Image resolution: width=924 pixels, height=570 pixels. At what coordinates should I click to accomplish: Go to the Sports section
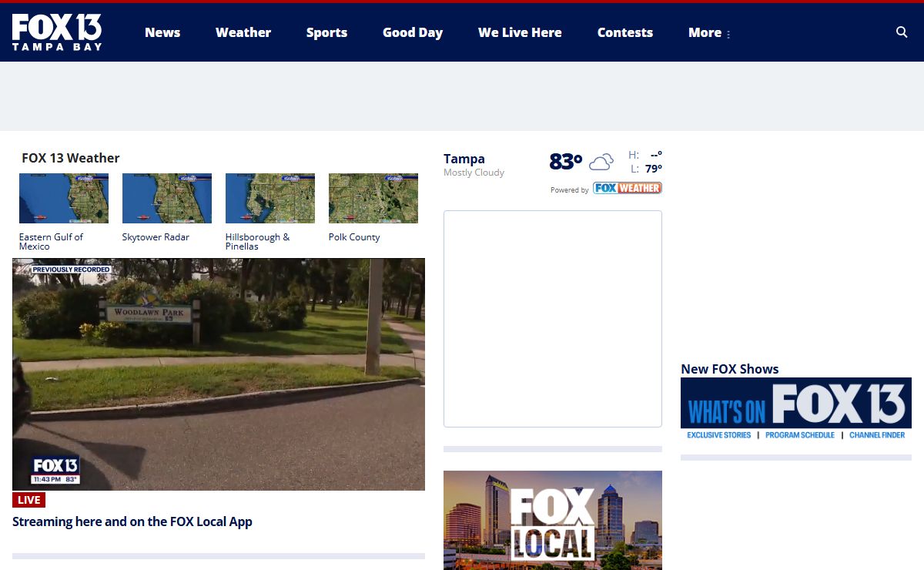[326, 32]
